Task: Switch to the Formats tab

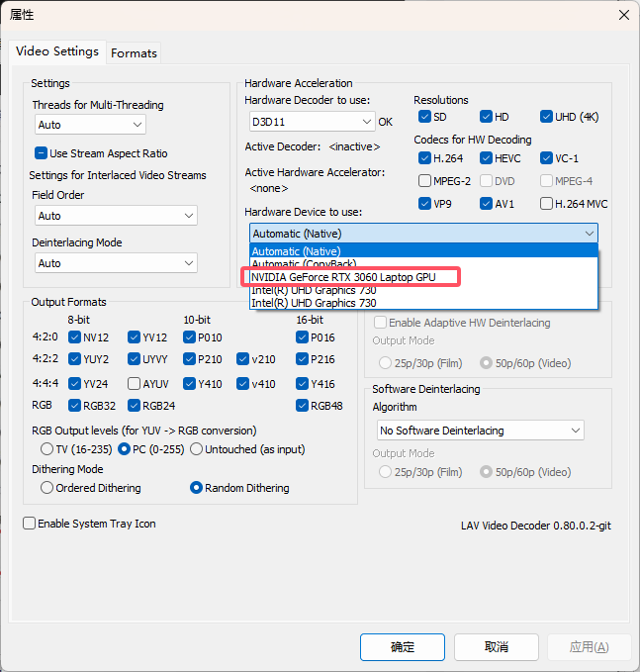Action: click(x=134, y=52)
